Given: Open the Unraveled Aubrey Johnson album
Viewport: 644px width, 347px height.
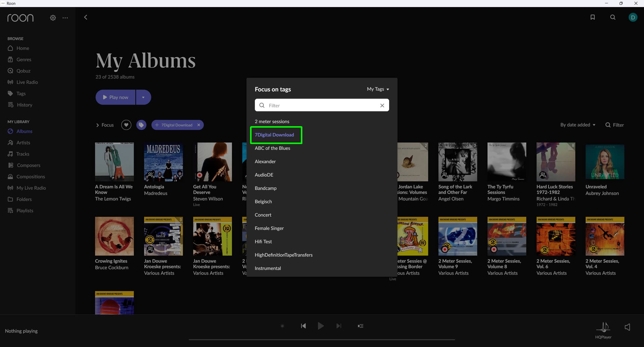Looking at the screenshot, I should [x=605, y=162].
